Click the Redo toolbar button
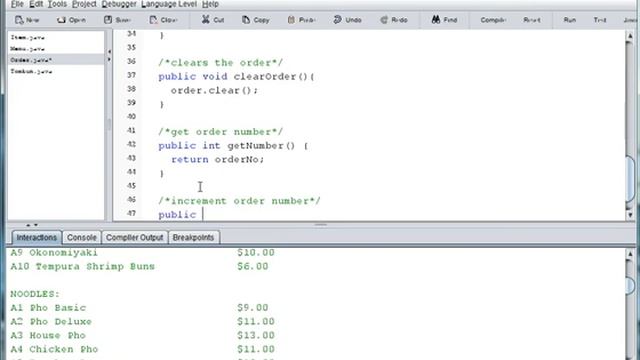The width and height of the screenshot is (640, 360). pyautogui.click(x=394, y=20)
